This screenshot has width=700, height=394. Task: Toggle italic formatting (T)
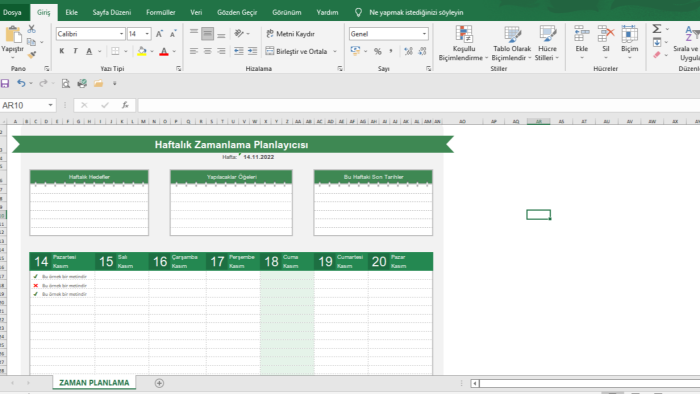[x=75, y=51]
